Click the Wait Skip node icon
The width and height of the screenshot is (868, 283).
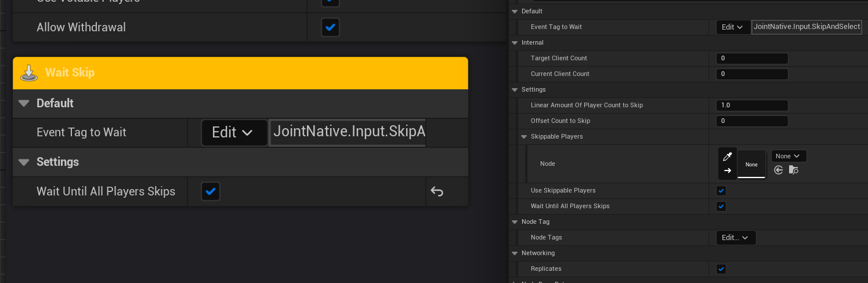point(29,73)
